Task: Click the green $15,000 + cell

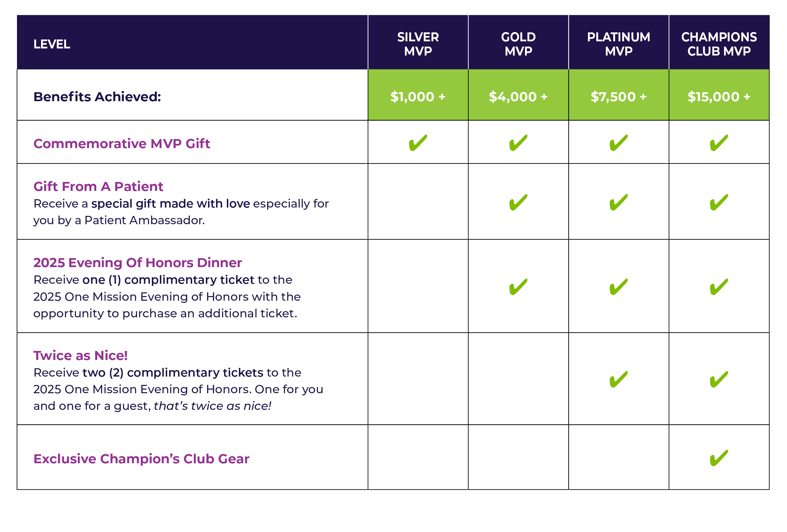Action: [718, 97]
